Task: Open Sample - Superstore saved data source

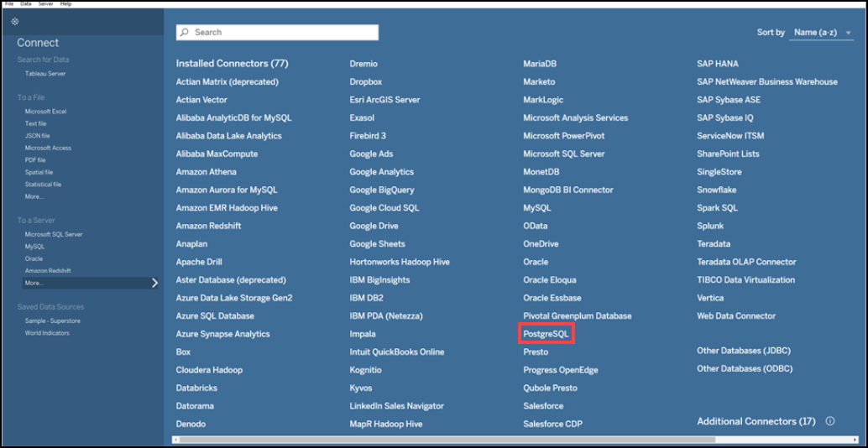Action: (53, 320)
